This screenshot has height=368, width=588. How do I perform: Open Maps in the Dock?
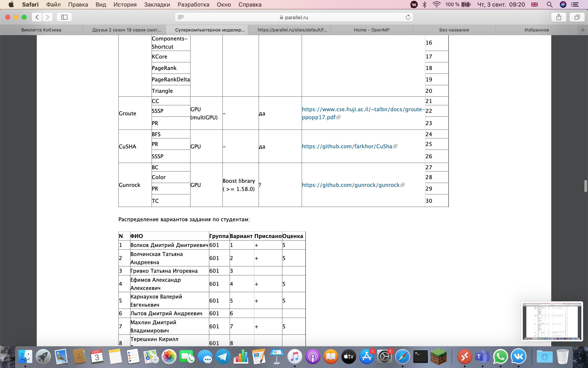151,357
